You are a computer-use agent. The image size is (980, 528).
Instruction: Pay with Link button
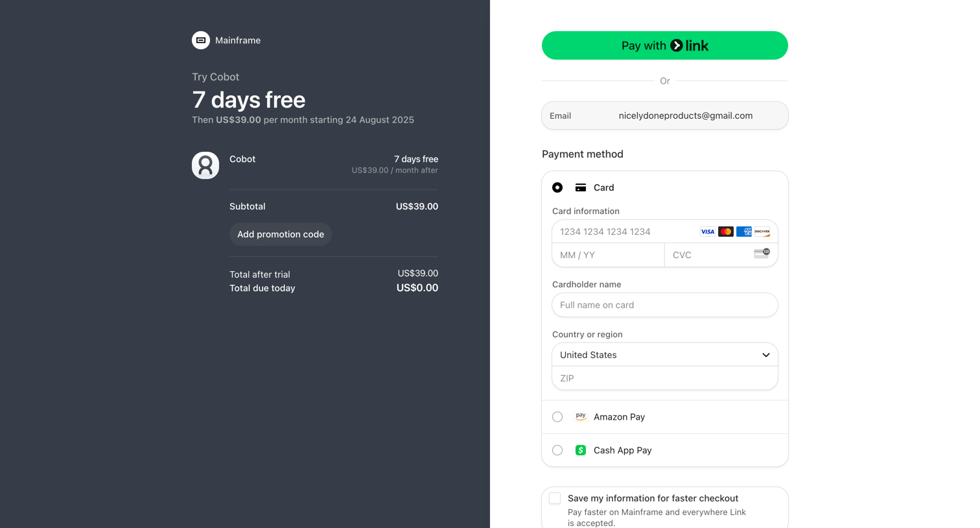665,45
